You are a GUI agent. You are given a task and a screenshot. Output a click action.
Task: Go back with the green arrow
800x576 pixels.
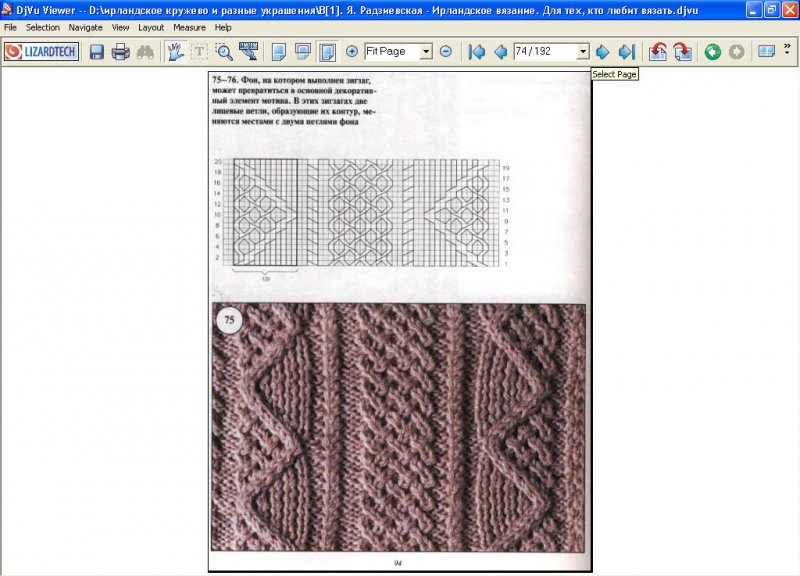point(713,52)
